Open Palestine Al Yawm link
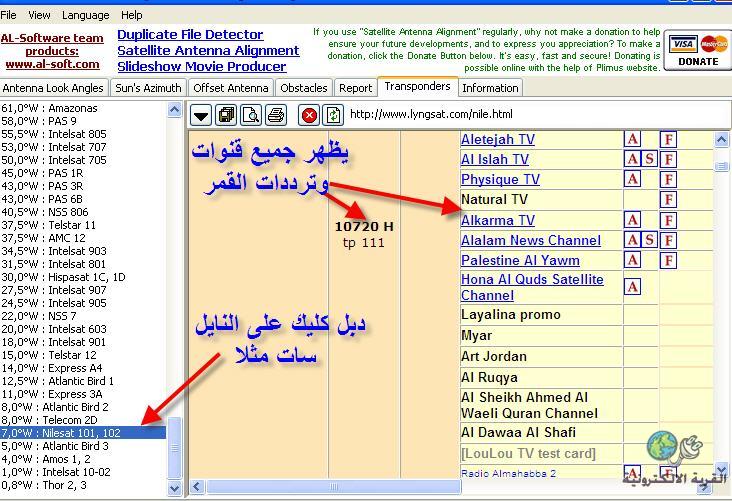The height and width of the screenshot is (501, 732). pos(520,261)
